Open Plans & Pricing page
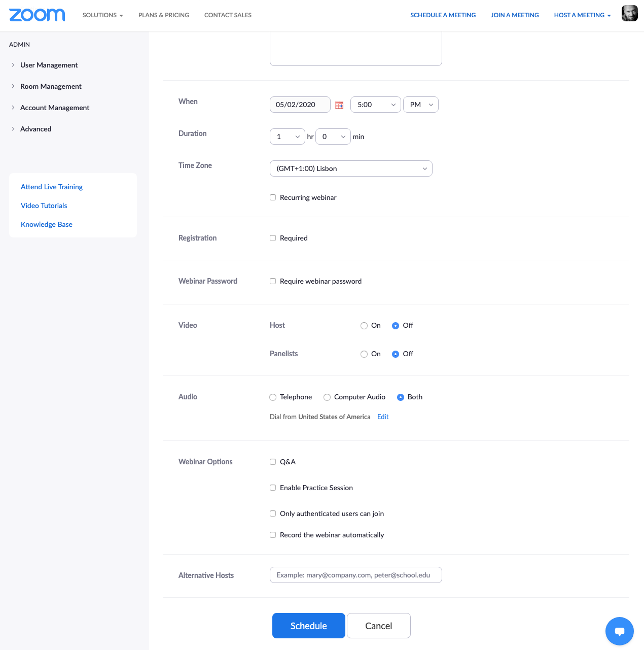The image size is (644, 650). (164, 15)
